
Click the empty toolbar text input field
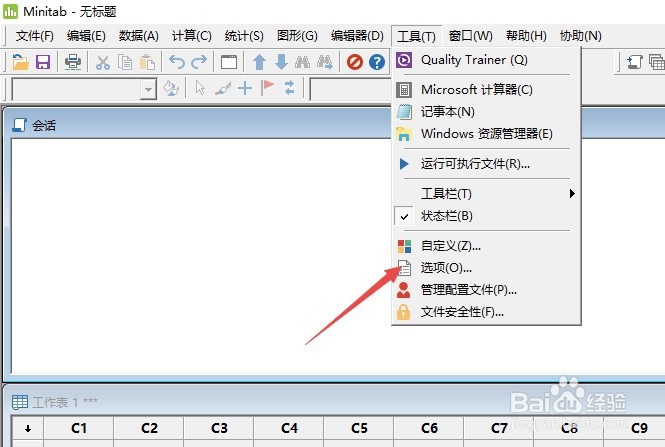351,89
